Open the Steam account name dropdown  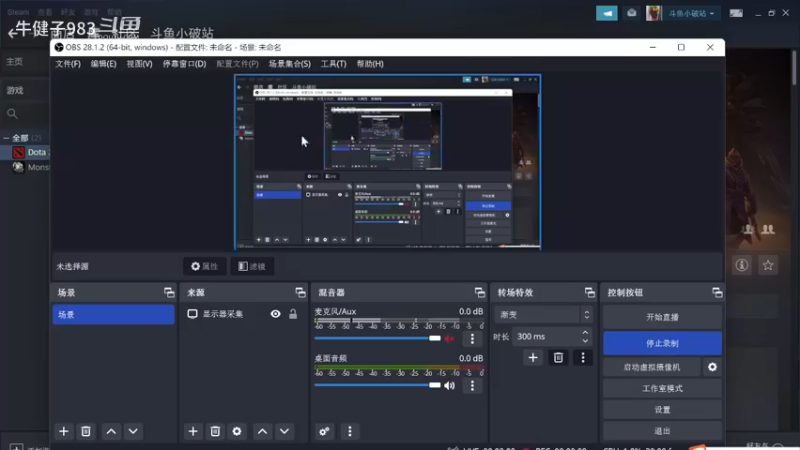click(691, 13)
